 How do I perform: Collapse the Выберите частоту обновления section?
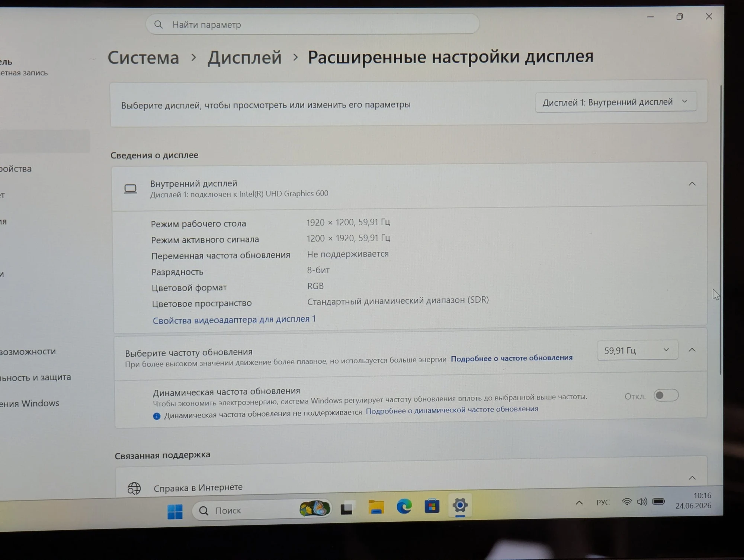pyautogui.click(x=692, y=350)
